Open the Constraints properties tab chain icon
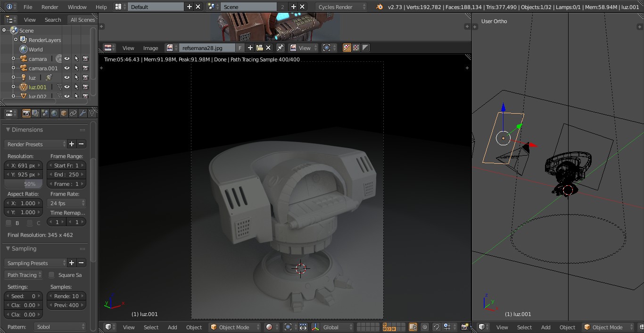The image size is (644, 333). coord(73,113)
